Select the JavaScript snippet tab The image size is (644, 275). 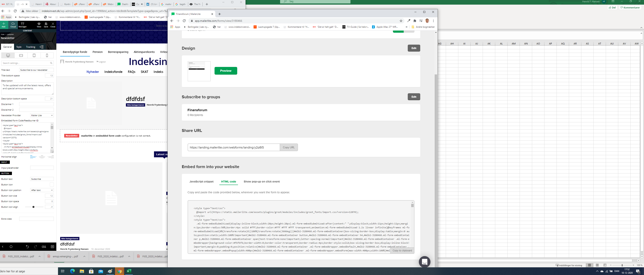tap(201, 182)
